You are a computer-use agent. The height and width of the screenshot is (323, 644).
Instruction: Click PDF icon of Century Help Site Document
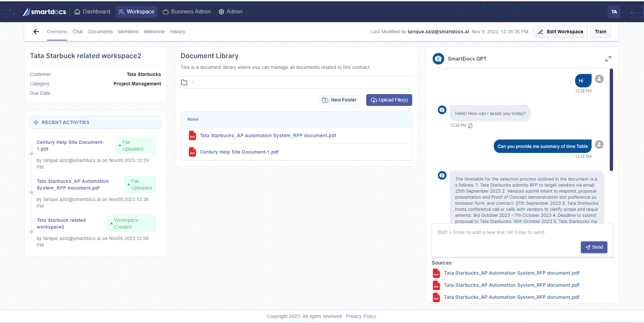coord(192,152)
